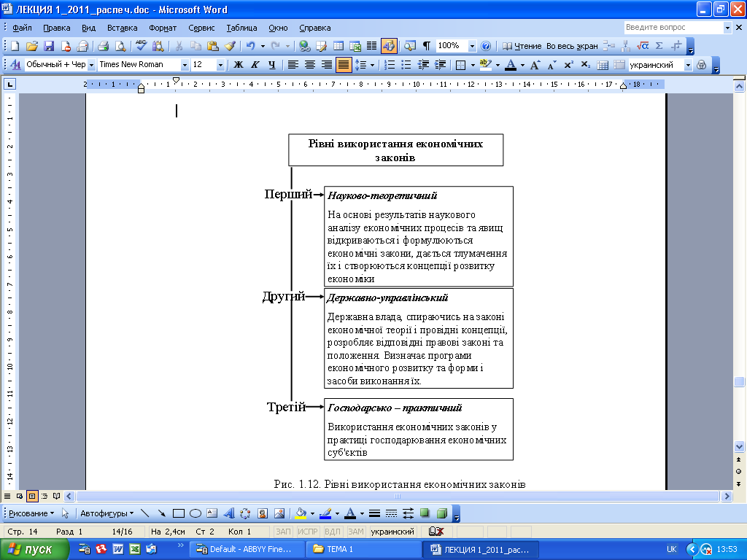Click the пуск Start button
The height and width of the screenshot is (560, 747).
click(x=34, y=550)
